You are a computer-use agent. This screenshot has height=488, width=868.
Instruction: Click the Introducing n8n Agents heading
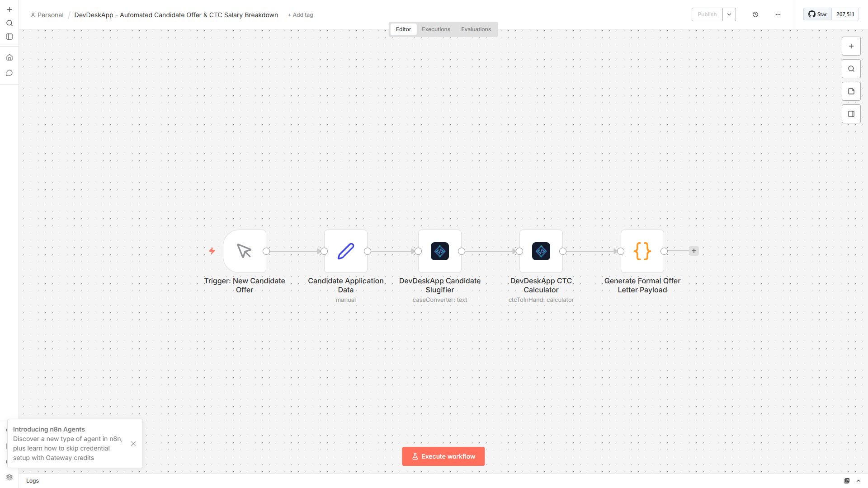tap(49, 429)
